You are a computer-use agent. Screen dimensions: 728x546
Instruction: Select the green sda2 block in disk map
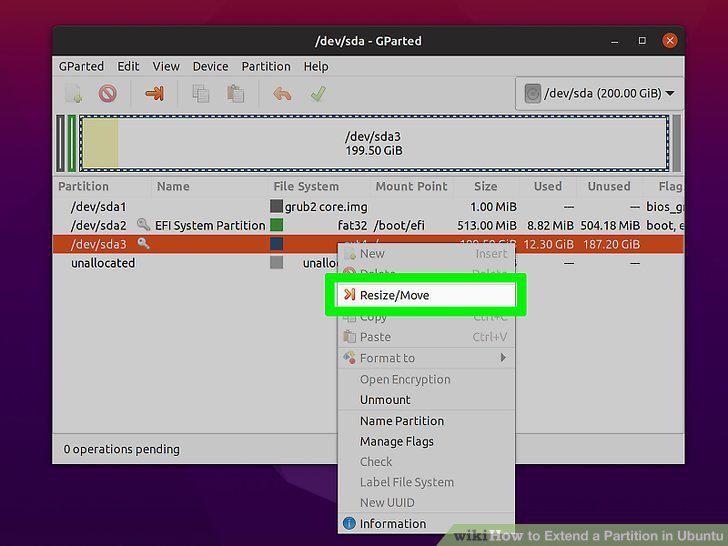pos(72,143)
